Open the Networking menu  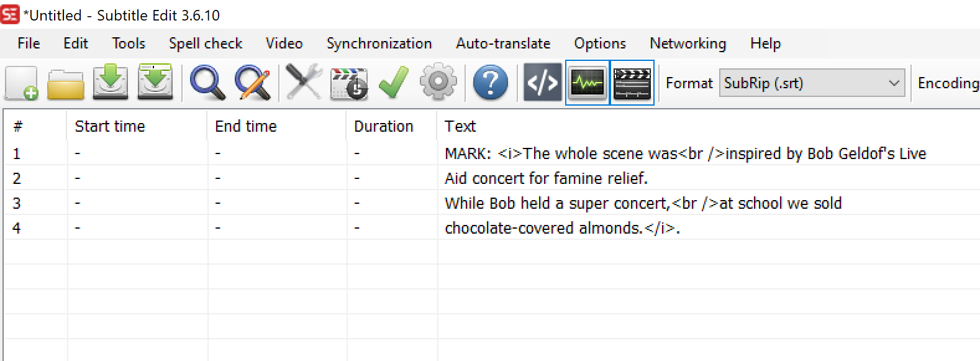coord(687,43)
